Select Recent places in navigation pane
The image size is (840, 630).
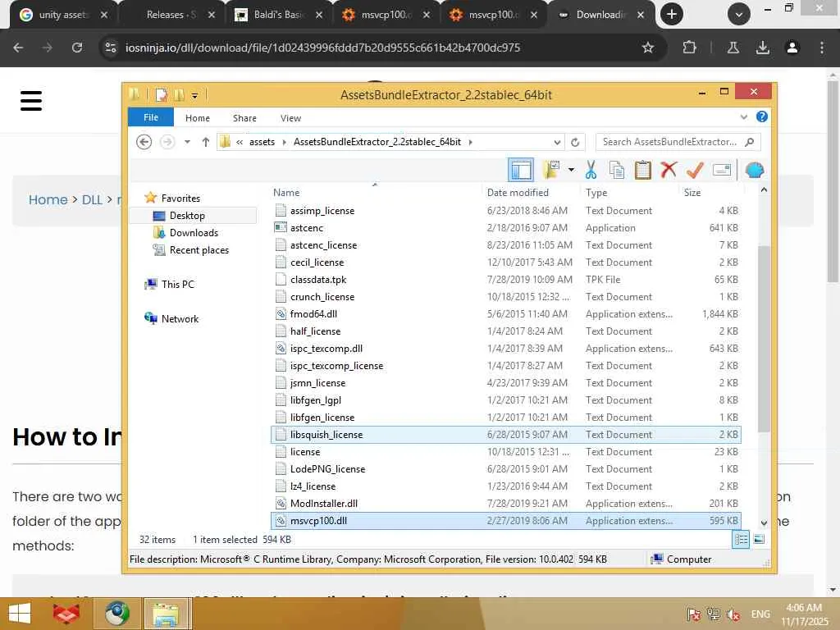[x=199, y=249]
